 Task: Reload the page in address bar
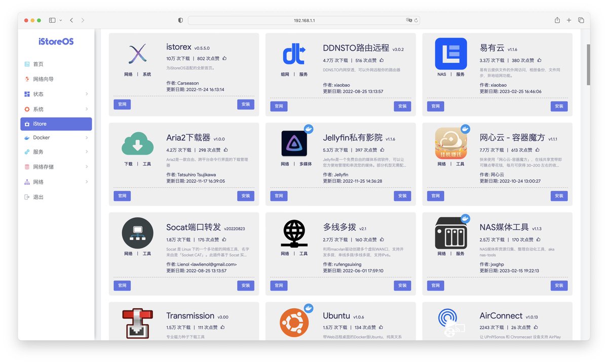(x=416, y=20)
